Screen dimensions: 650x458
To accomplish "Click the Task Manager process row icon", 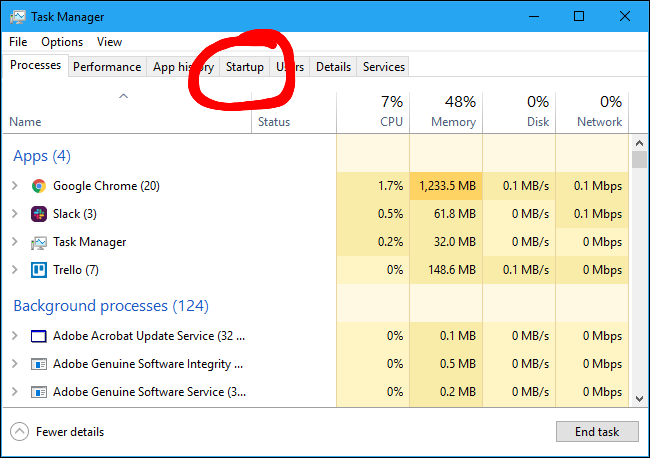I will (x=39, y=242).
